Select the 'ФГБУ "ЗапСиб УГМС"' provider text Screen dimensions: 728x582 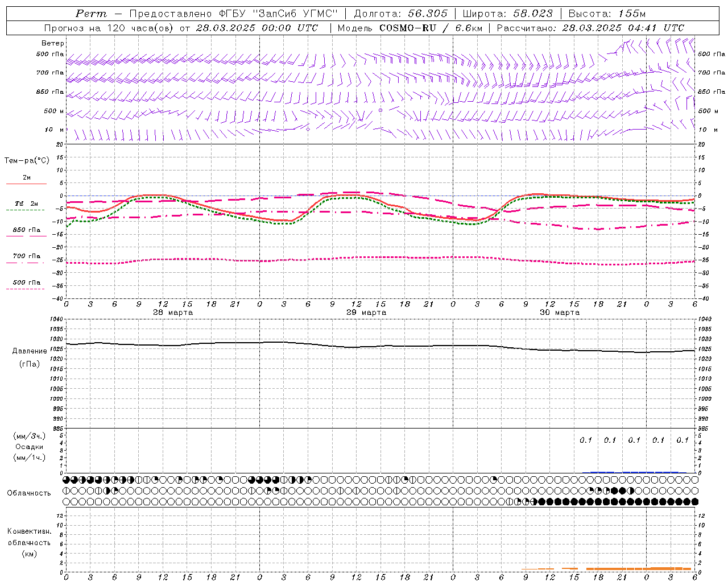[x=278, y=14]
